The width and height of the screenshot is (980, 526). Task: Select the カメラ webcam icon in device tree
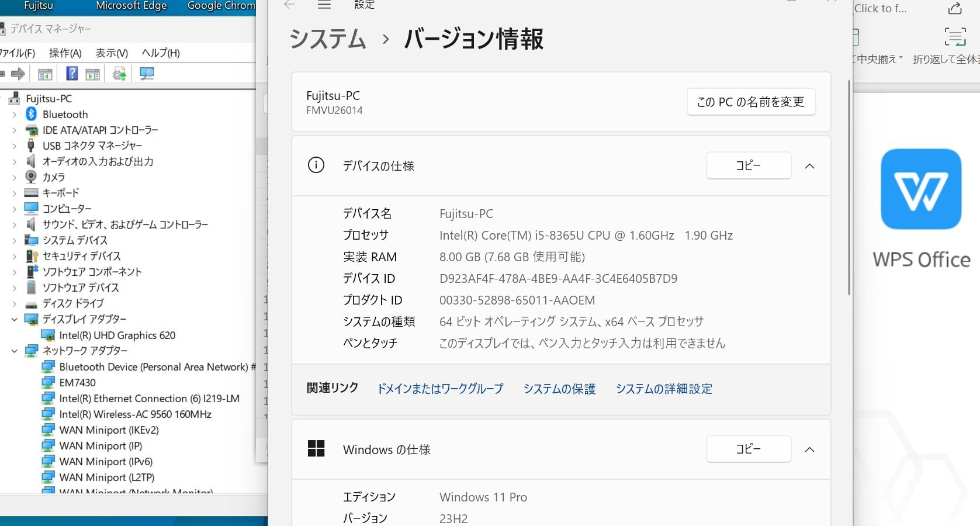[32, 177]
